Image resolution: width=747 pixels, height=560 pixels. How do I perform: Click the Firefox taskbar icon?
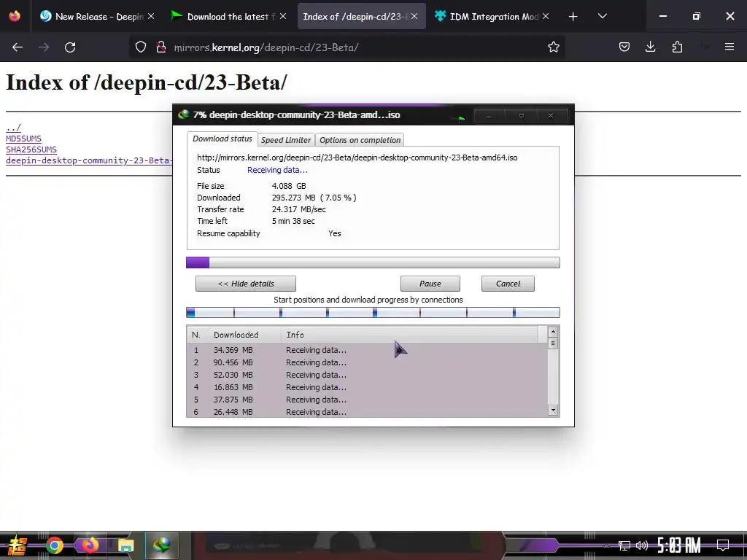click(x=90, y=545)
